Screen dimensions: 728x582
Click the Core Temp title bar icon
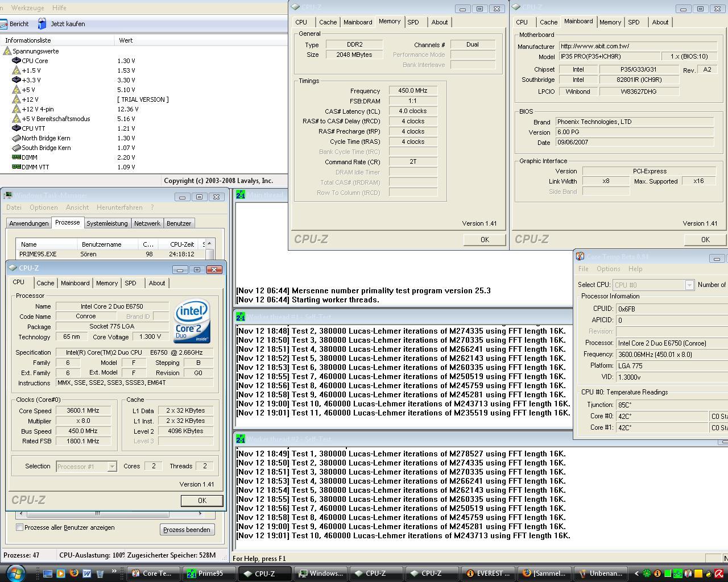(x=580, y=257)
